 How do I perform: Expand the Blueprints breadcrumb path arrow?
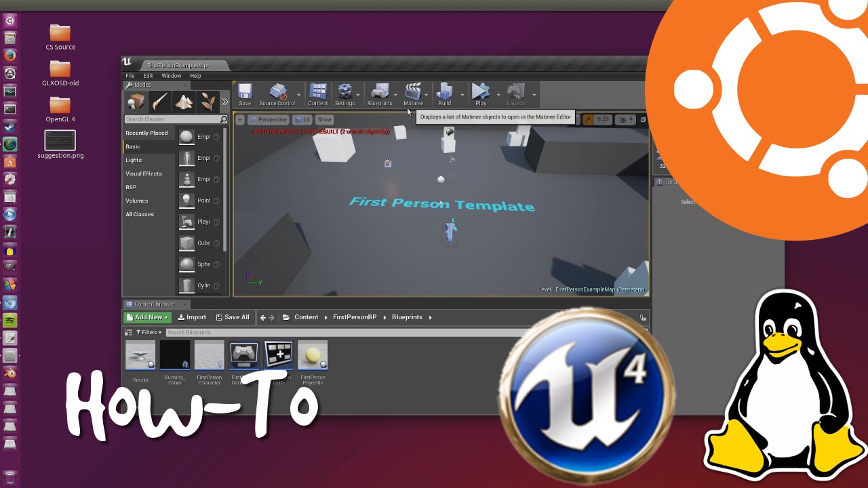(430, 317)
